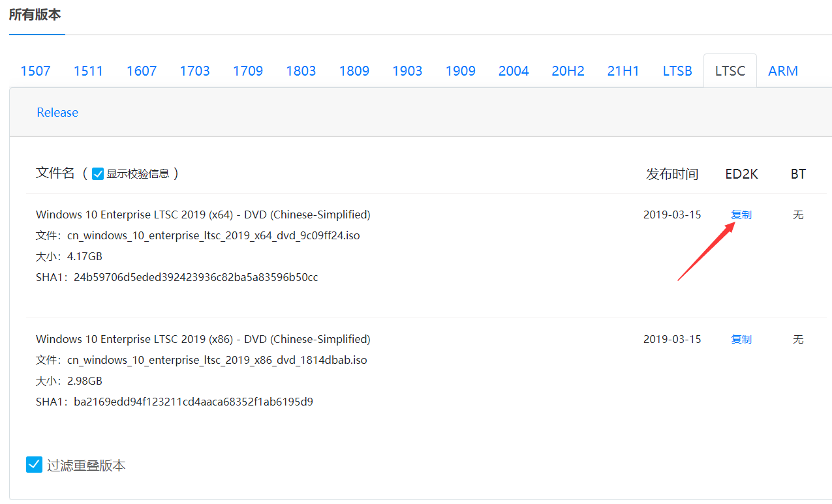
Task: Go to the 1809 tab
Action: click(x=354, y=71)
